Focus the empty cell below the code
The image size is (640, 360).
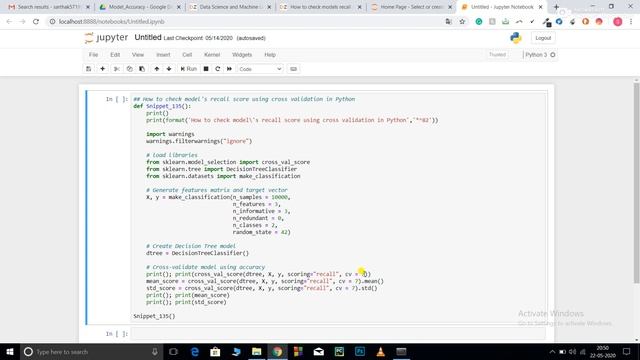(x=338, y=333)
